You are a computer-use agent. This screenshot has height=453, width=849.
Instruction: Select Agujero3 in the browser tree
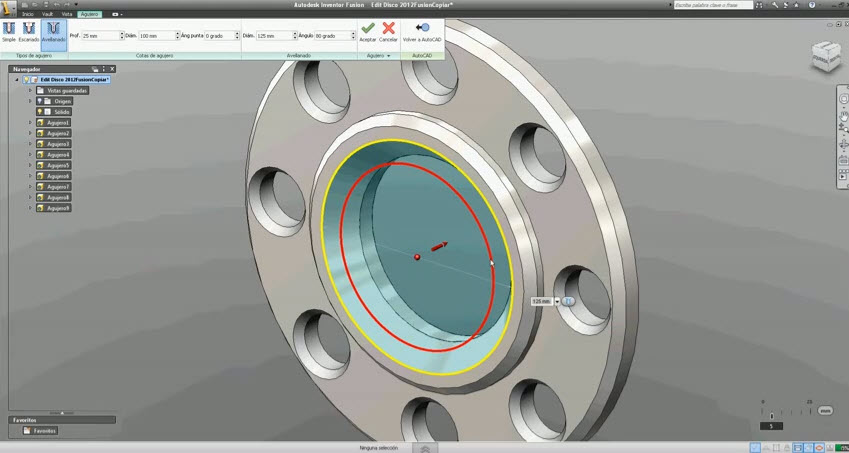point(54,144)
